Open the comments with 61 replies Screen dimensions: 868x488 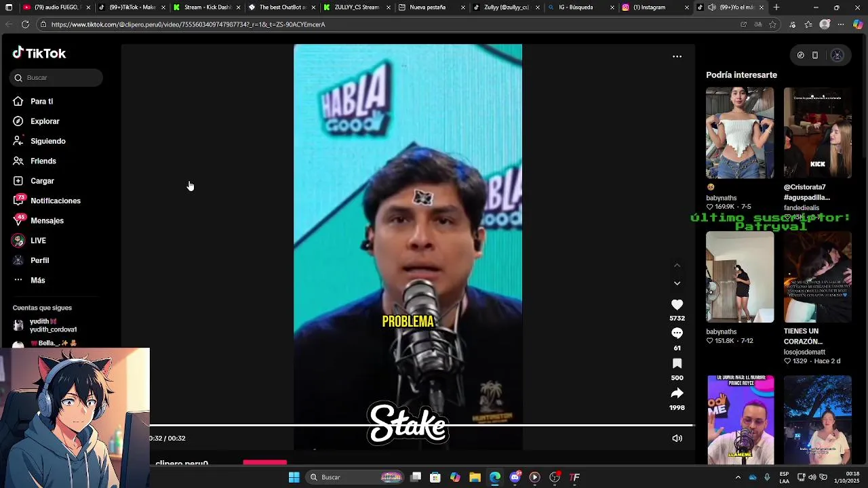click(x=677, y=333)
